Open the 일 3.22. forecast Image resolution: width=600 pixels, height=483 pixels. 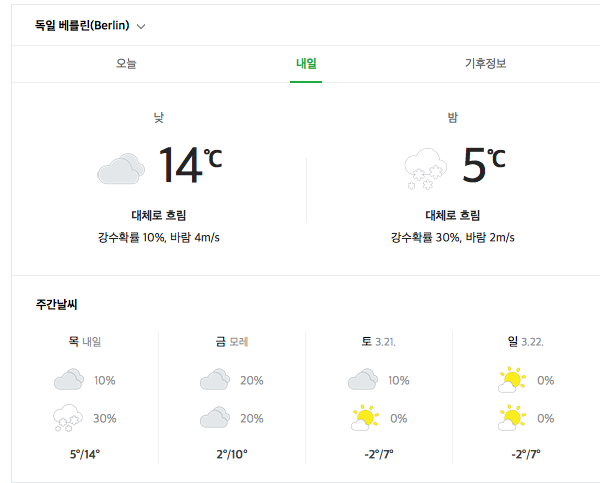(x=526, y=341)
